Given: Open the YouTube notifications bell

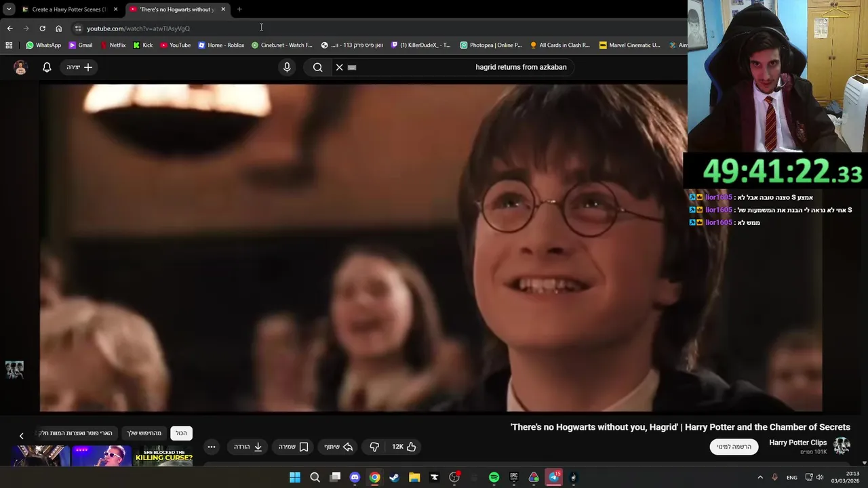Looking at the screenshot, I should coord(47,67).
